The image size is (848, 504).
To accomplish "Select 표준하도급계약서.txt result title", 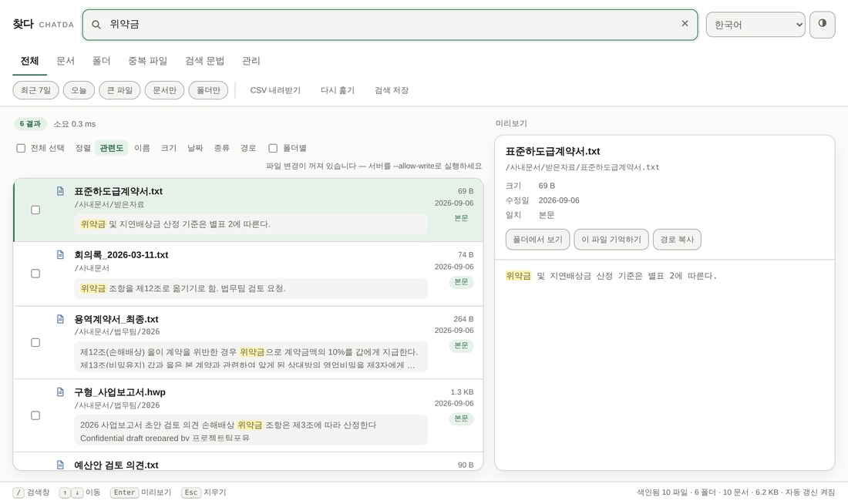I will coord(119,191).
